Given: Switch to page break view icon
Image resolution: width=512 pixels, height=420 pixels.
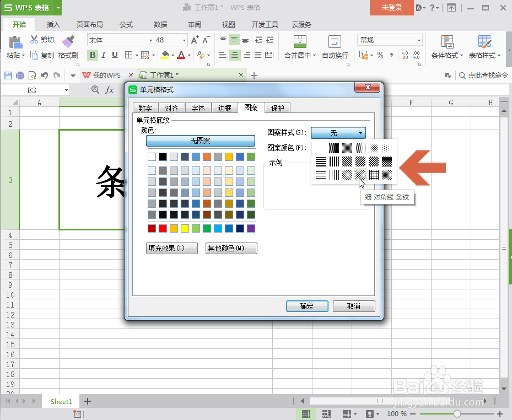Looking at the screenshot, I should click(x=326, y=414).
